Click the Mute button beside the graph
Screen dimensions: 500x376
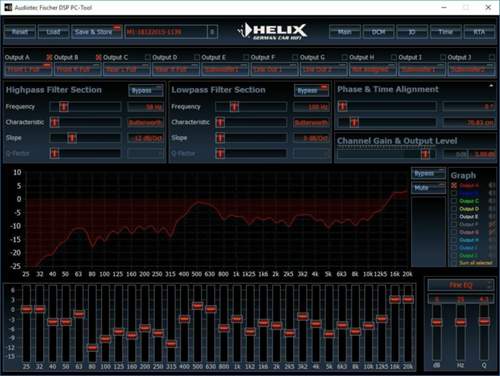coord(428,188)
